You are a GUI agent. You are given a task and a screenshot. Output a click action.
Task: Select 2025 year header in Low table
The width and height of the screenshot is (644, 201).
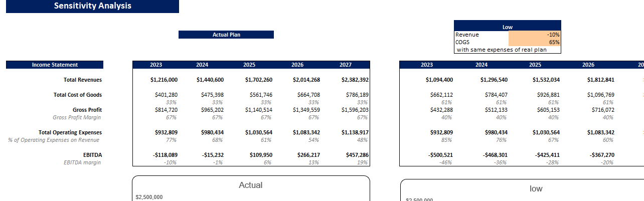click(535, 65)
